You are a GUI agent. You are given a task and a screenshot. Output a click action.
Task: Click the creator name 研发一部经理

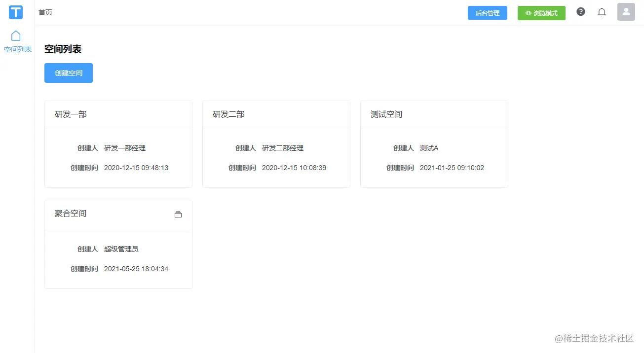click(125, 148)
